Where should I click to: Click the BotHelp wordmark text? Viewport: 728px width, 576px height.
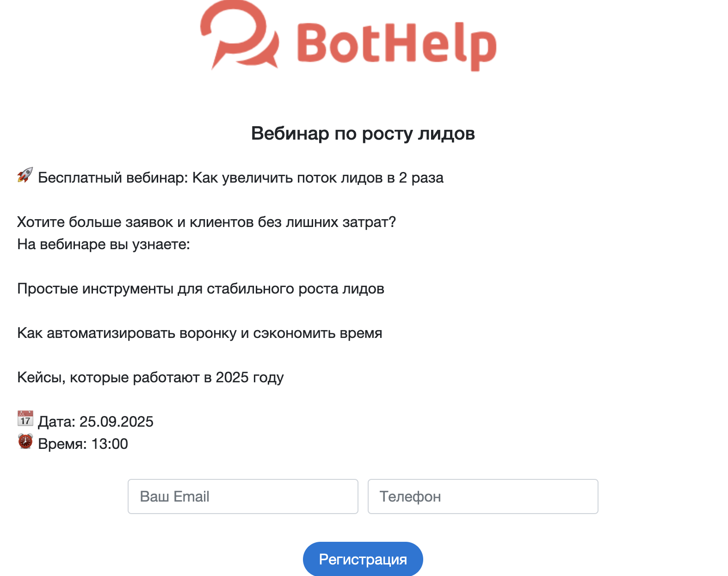[x=396, y=45]
